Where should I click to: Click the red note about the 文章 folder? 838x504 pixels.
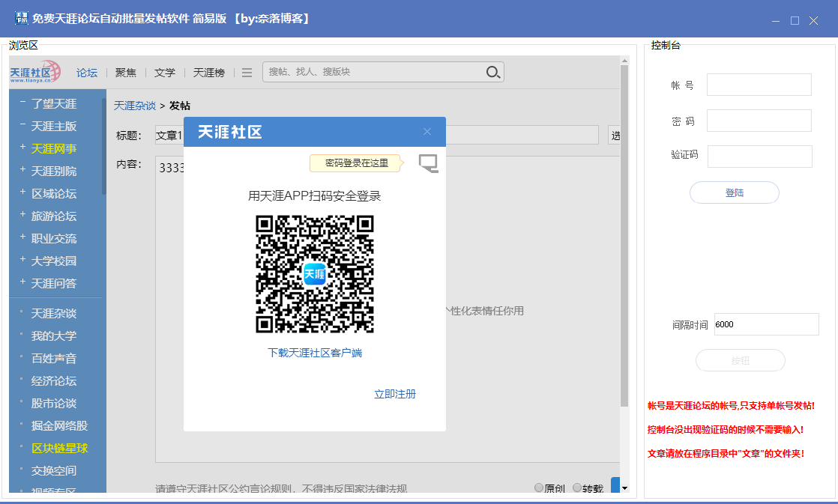(726, 454)
